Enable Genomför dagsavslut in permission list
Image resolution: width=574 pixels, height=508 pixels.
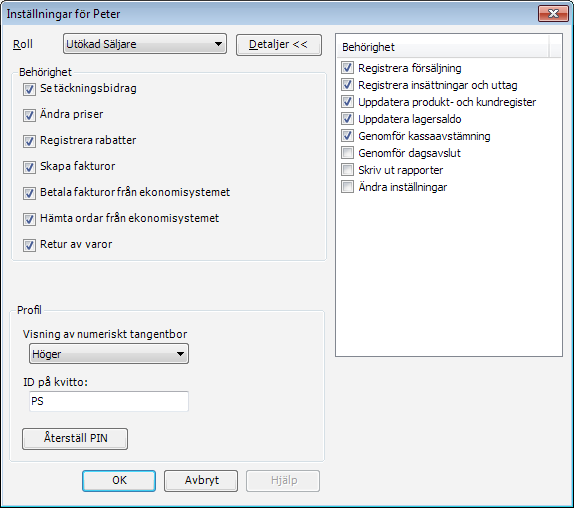347,153
